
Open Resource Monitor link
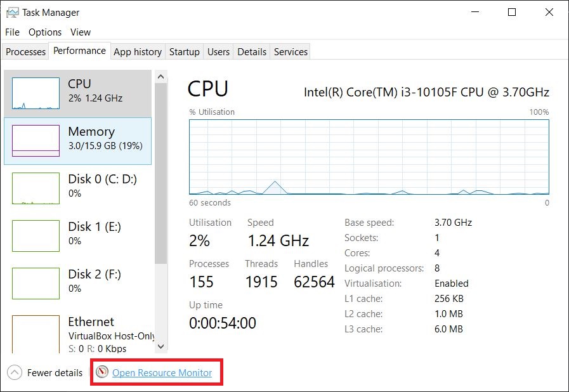pyautogui.click(x=162, y=373)
